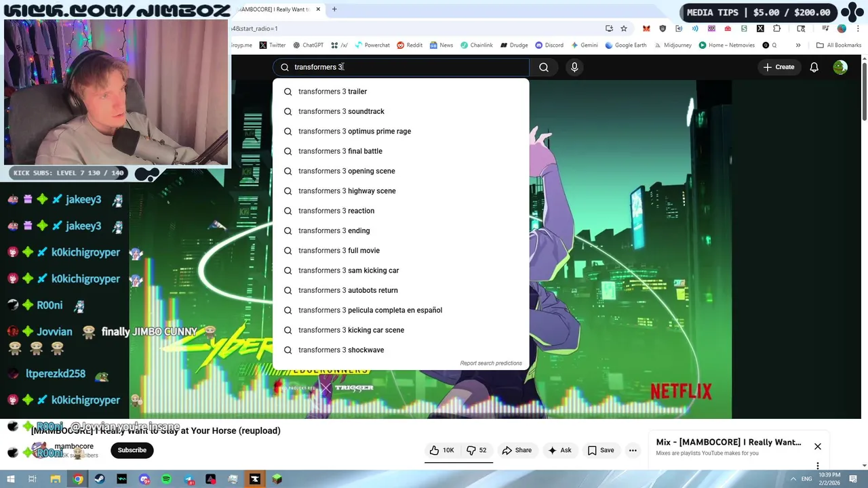The width and height of the screenshot is (868, 488).
Task: Choose 'transformers 3 final battle' suggestion
Action: [401, 151]
